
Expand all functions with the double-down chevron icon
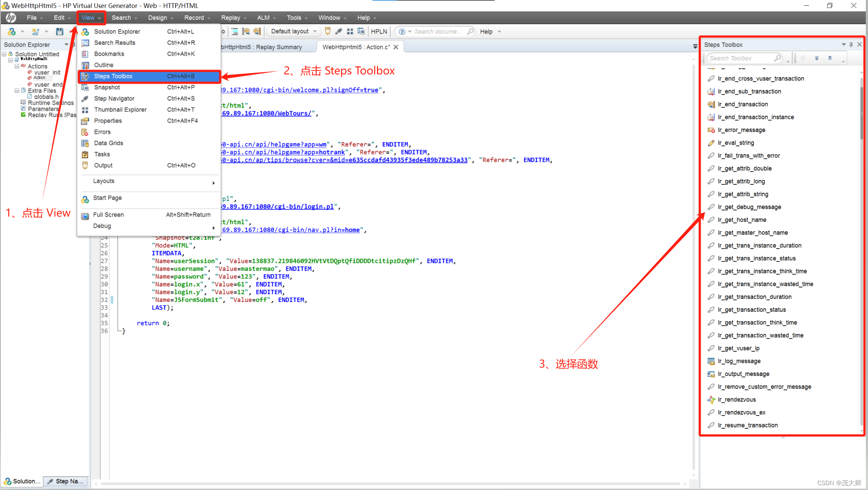(x=817, y=58)
